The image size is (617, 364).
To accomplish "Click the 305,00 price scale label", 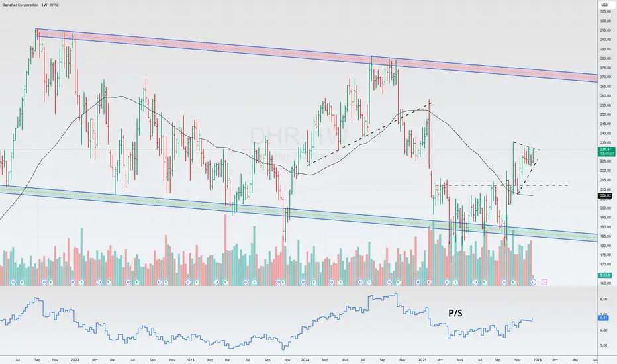I will coord(605,11).
